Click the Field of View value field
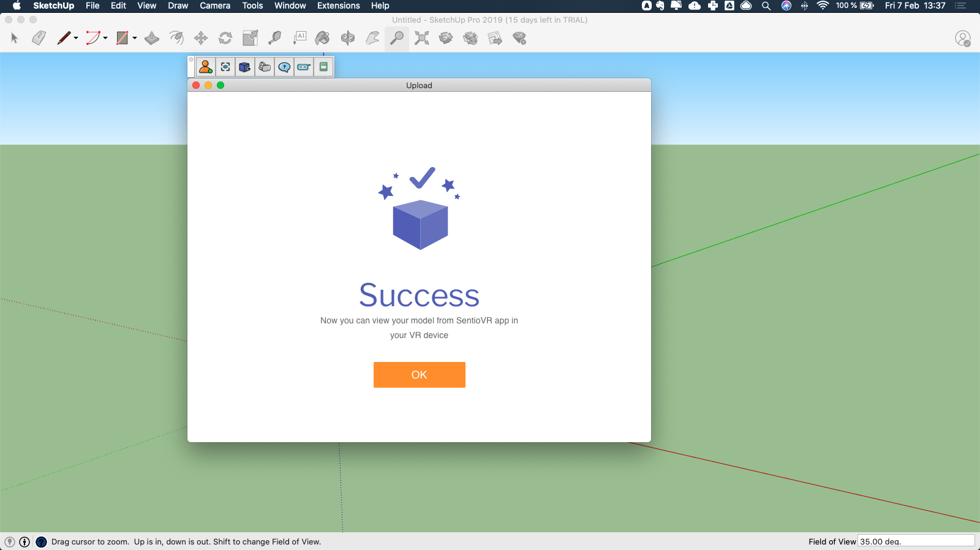Image resolution: width=980 pixels, height=550 pixels. [916, 541]
